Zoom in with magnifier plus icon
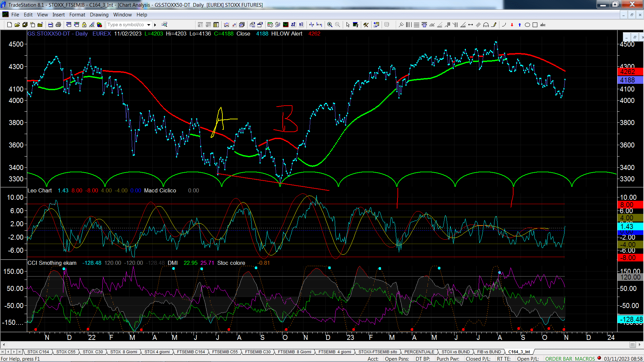This screenshot has height=362, width=644. click(x=330, y=25)
